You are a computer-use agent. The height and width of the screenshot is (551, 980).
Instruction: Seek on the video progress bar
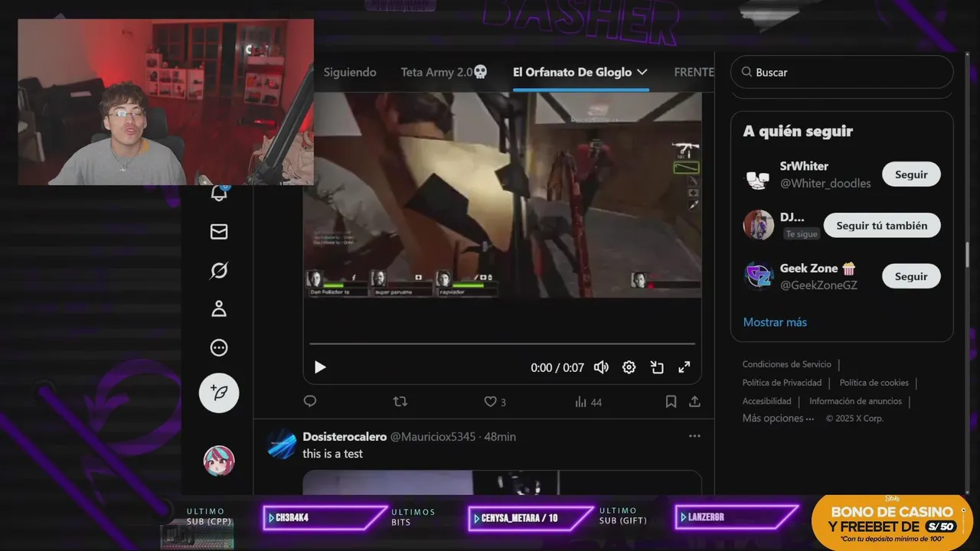click(502, 344)
